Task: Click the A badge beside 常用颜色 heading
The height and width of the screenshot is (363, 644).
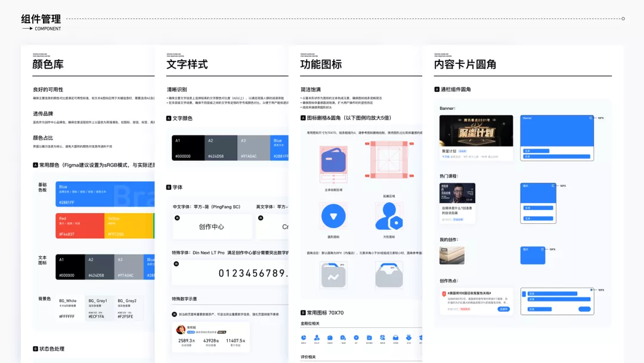Action: point(35,165)
